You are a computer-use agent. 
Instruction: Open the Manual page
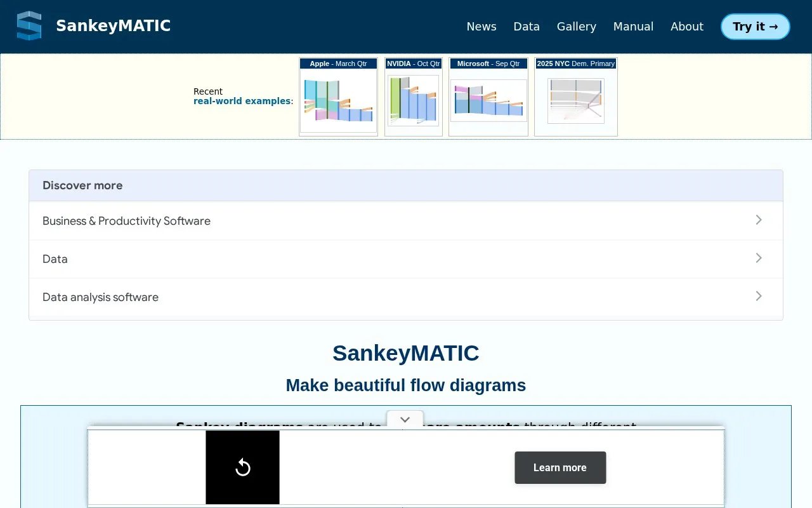[633, 27]
